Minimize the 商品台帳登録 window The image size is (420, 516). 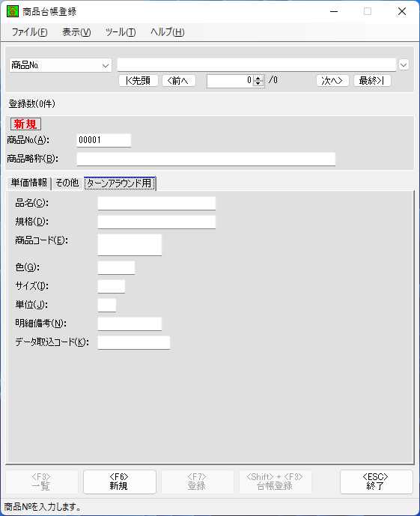pos(334,11)
